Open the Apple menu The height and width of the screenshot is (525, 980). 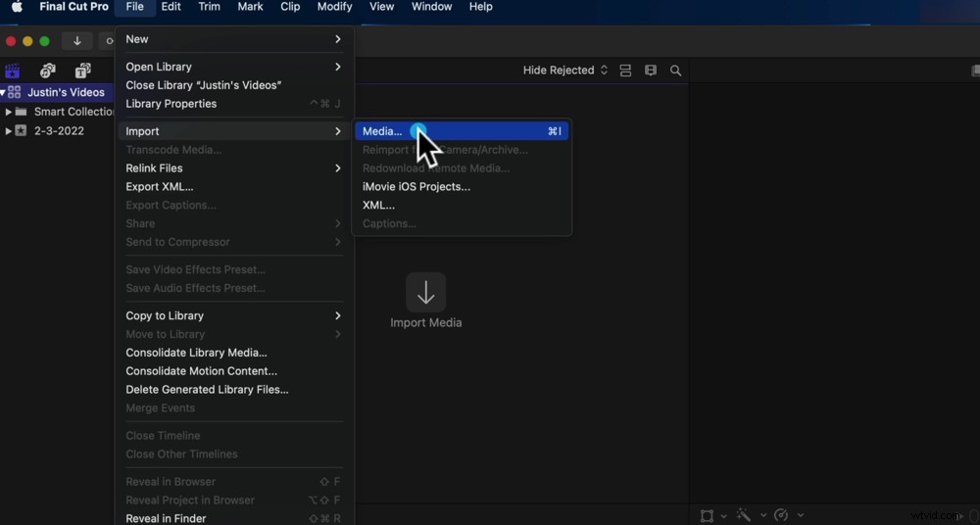point(17,7)
